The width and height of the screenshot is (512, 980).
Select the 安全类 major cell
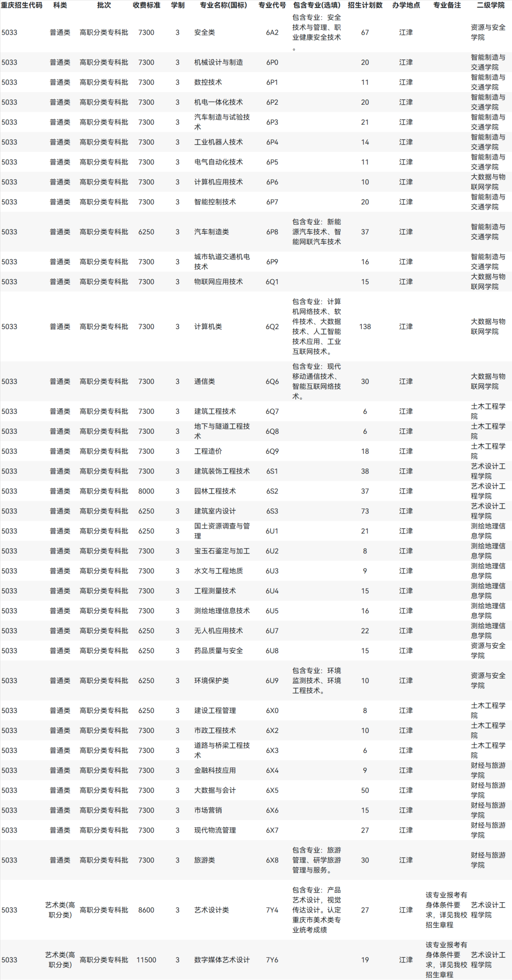(x=205, y=33)
